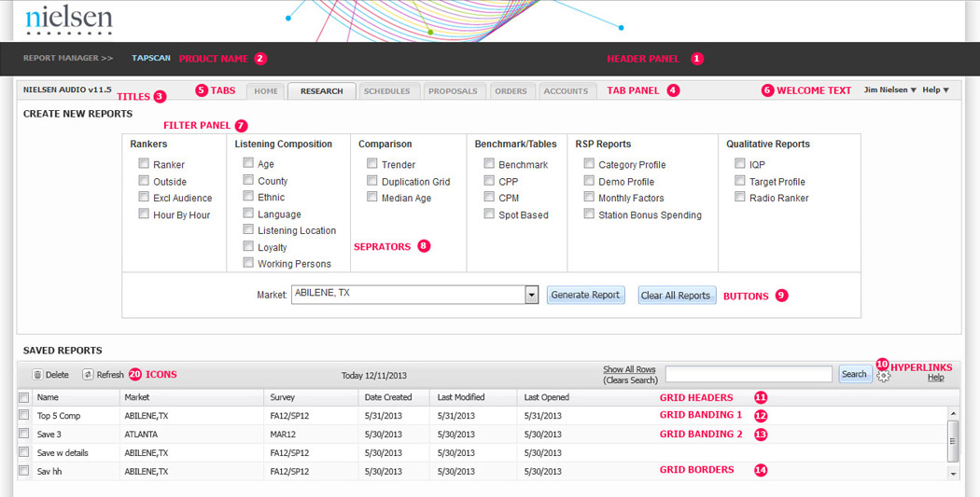Viewport: 980px width, 497px height.
Task: Tick the Listening Location checkbox
Action: pos(248,229)
